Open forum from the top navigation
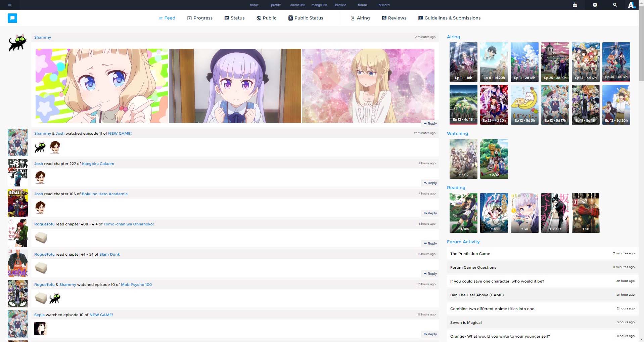644x342 pixels. [x=362, y=5]
